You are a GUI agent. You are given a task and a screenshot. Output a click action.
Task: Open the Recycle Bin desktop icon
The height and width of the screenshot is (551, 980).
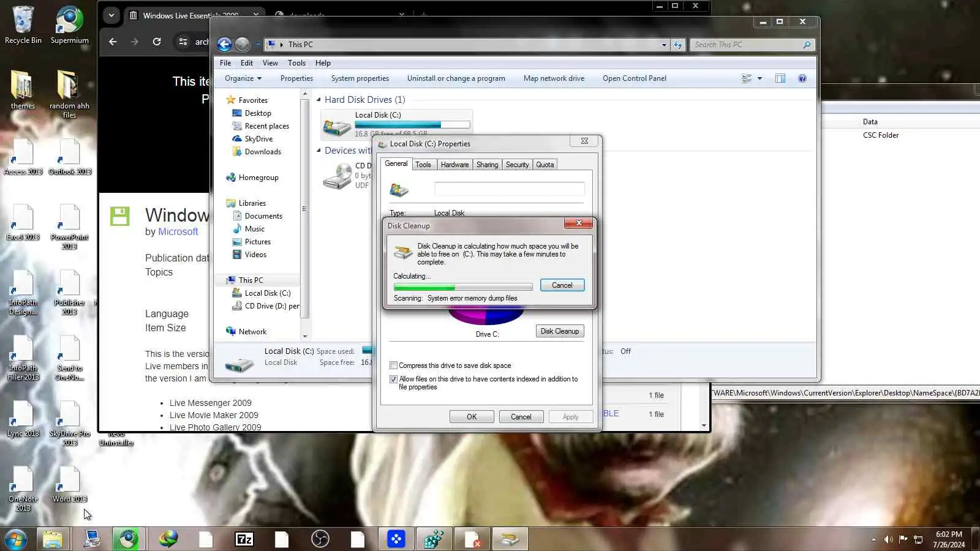click(x=23, y=25)
